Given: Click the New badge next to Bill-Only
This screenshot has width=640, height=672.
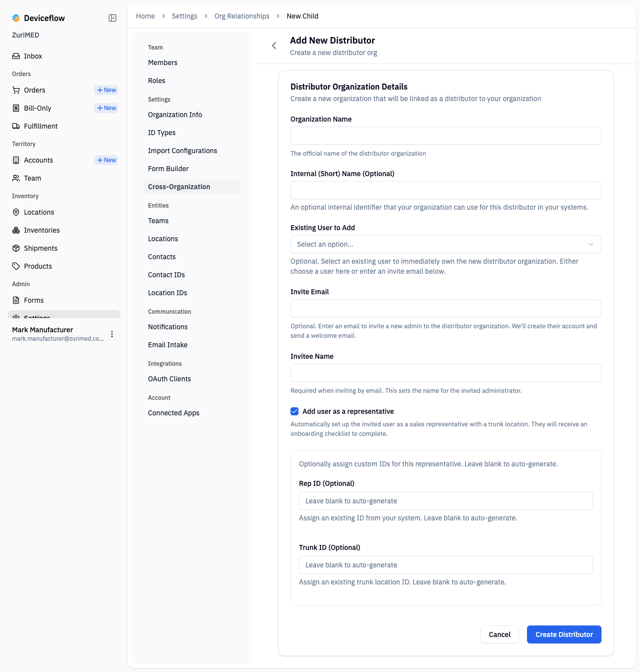Looking at the screenshot, I should click(x=106, y=108).
